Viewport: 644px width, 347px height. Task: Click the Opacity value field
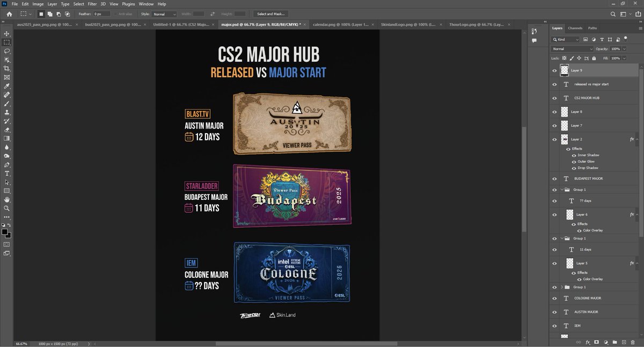click(615, 49)
